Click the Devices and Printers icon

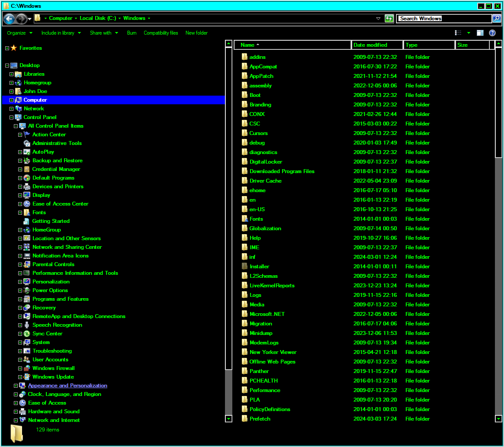[27, 187]
